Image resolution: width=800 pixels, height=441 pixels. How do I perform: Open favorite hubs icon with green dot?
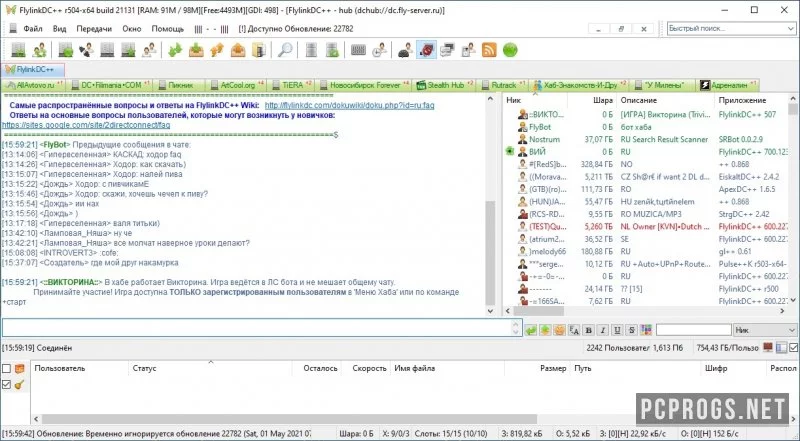click(65, 50)
